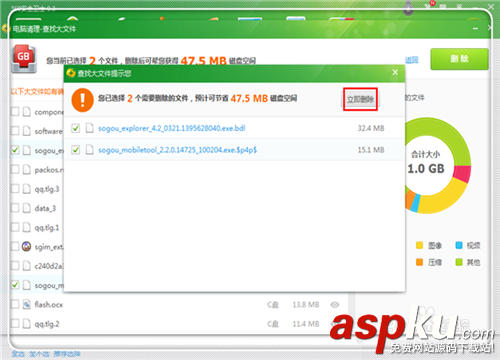
Task: Check the flash.ocx checkbox
Action: pos(15,304)
